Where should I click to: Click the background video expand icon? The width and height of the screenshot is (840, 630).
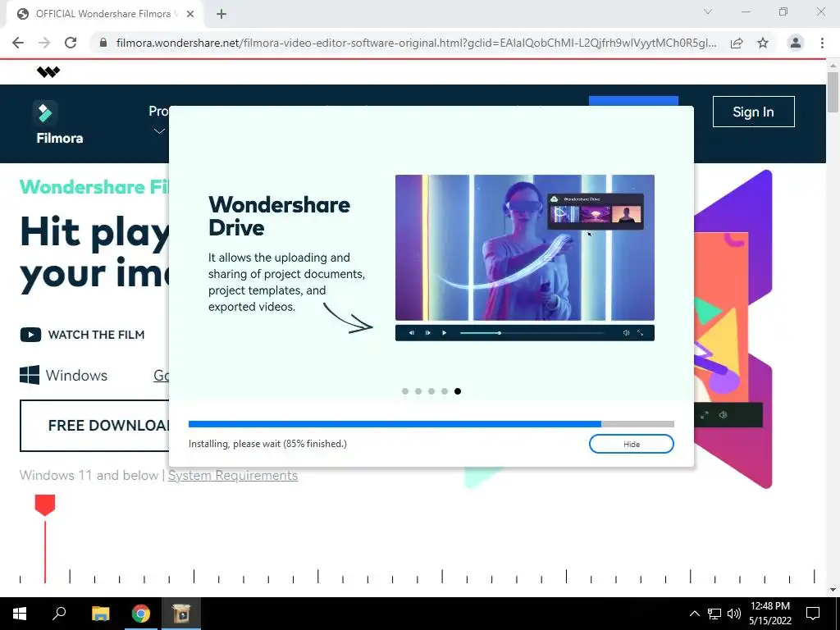point(705,414)
